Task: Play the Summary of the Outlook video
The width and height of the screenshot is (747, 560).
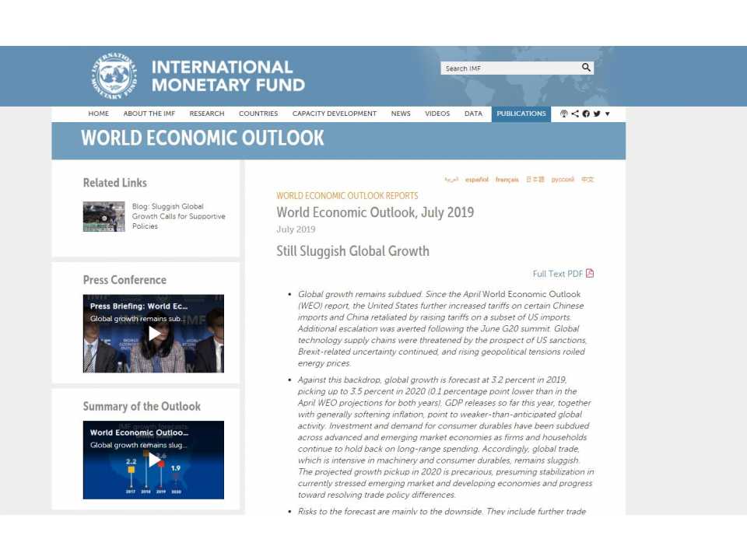Action: [153, 459]
